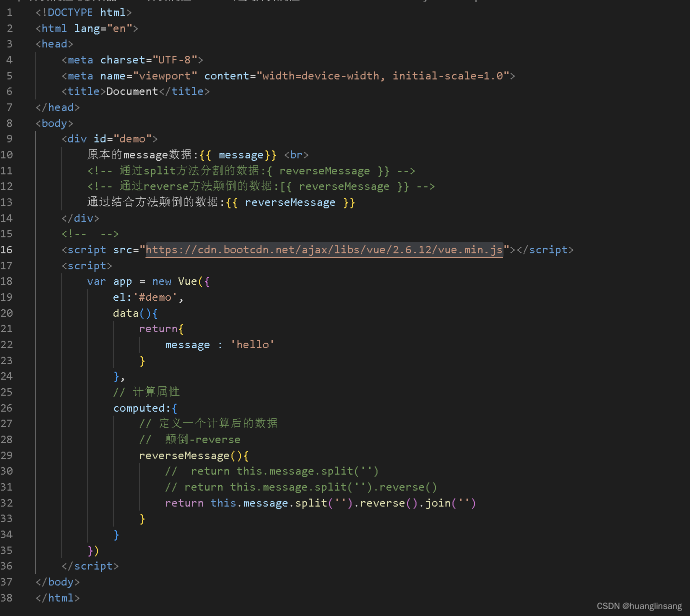Click the {{ message}} interpolation on line 10

pos(237,155)
